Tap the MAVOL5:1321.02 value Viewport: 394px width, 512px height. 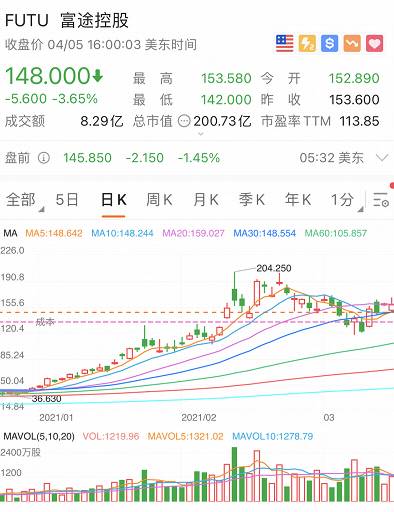[186, 436]
